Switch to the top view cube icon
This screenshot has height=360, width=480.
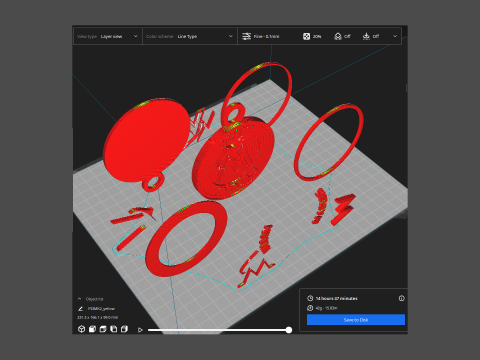point(103,329)
